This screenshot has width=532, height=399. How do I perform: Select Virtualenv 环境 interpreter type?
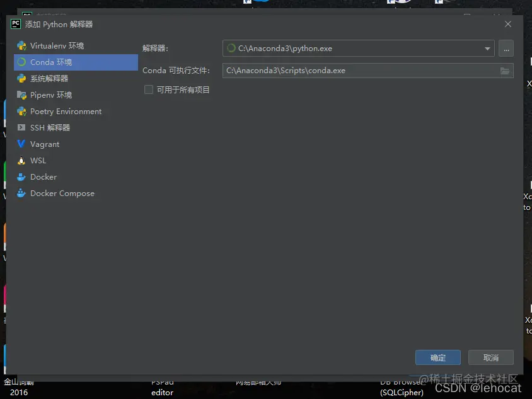76,46
